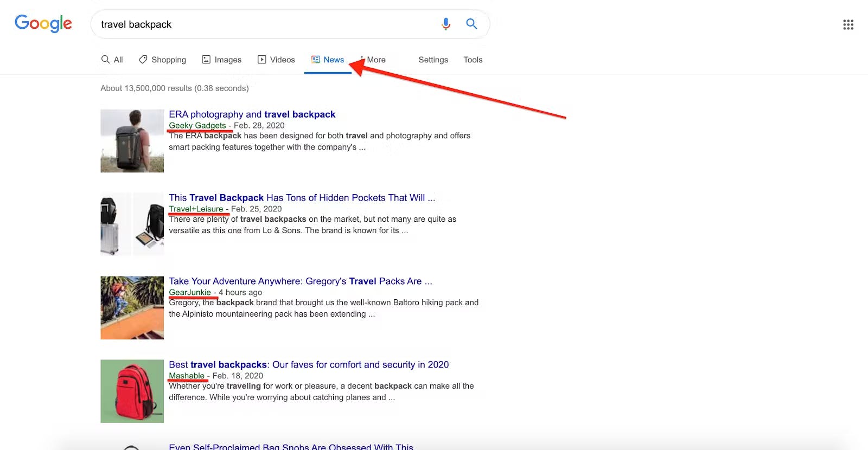The width and height of the screenshot is (868, 450).
Task: Open the Images tab
Action: click(x=222, y=60)
